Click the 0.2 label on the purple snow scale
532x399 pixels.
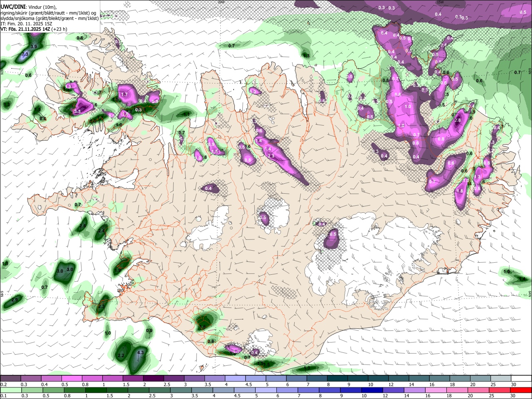(x=3, y=384)
